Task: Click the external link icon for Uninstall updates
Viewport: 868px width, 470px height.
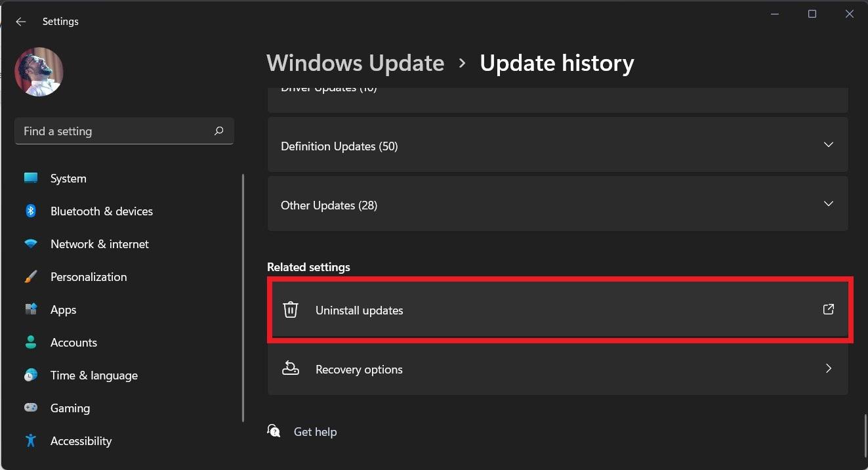Action: pyautogui.click(x=828, y=309)
